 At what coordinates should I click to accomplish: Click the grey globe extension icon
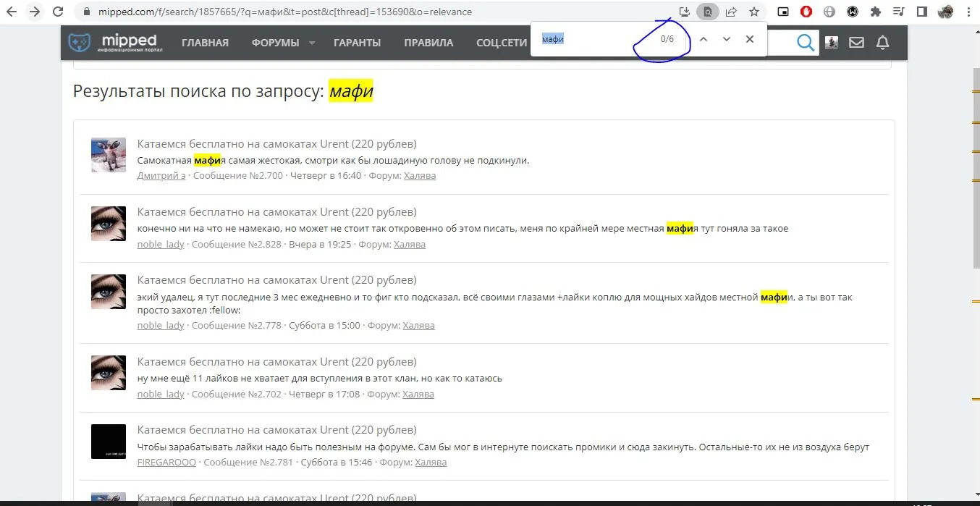pos(829,12)
